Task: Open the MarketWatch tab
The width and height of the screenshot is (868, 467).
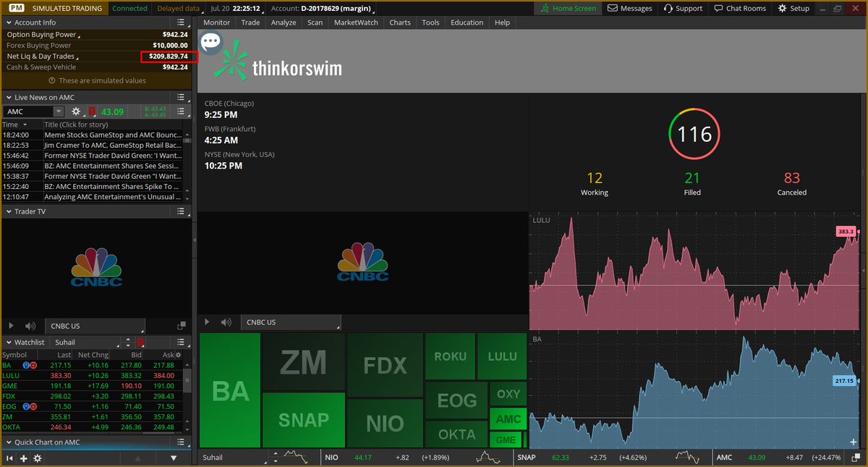Action: click(x=356, y=22)
